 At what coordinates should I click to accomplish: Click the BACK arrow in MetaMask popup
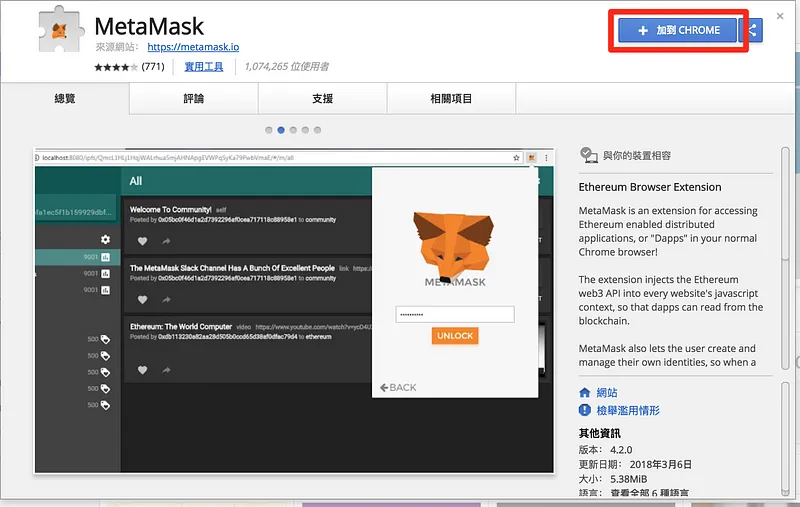[398, 388]
